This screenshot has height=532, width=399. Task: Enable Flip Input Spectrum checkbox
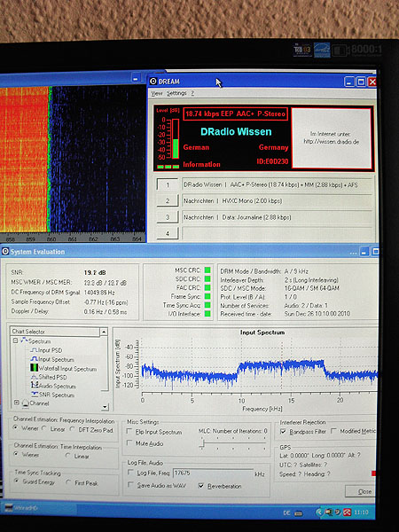129,431
